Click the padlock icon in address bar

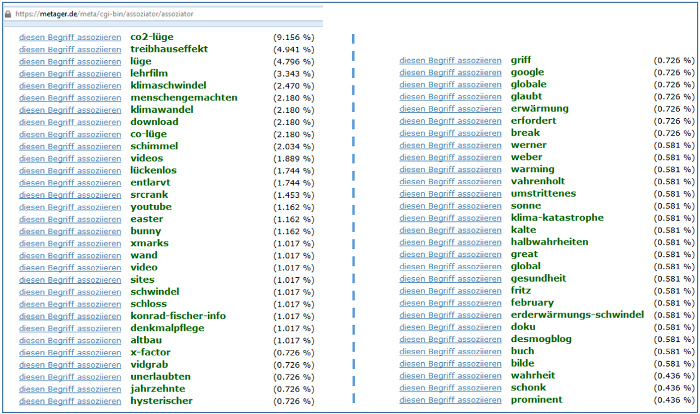6,15
